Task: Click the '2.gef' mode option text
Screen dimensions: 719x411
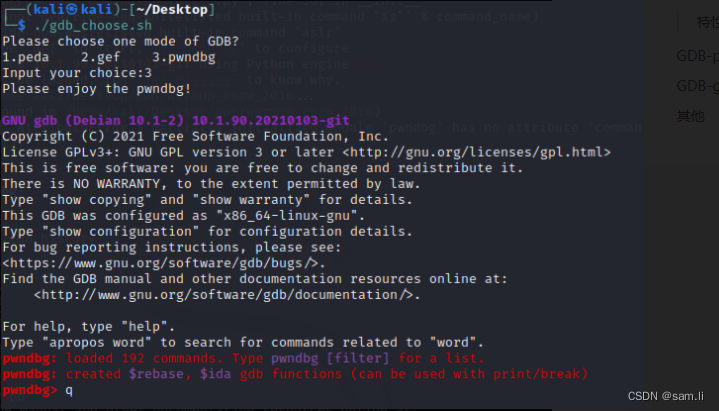Action: pos(87,56)
